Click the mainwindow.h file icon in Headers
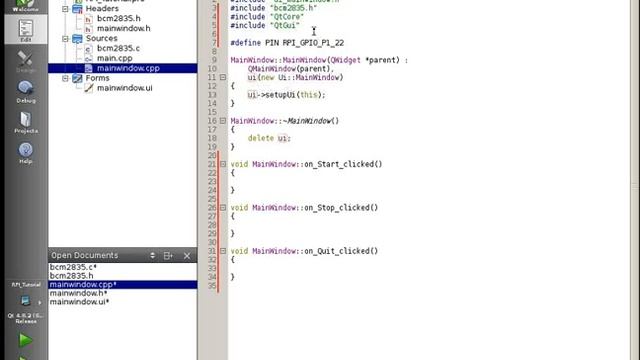 click(88, 29)
